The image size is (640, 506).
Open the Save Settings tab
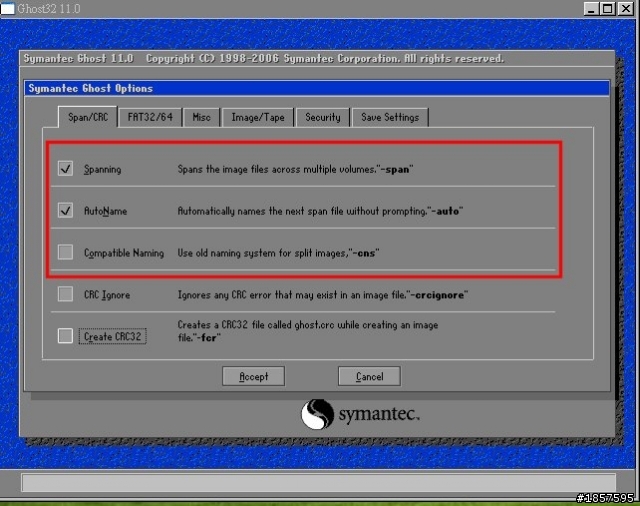tap(390, 118)
